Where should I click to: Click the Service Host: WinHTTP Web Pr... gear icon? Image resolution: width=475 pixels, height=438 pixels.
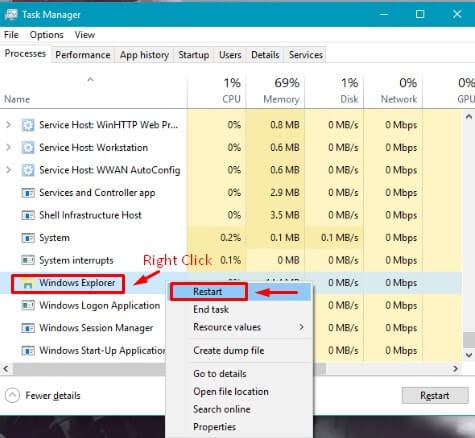[x=28, y=125]
